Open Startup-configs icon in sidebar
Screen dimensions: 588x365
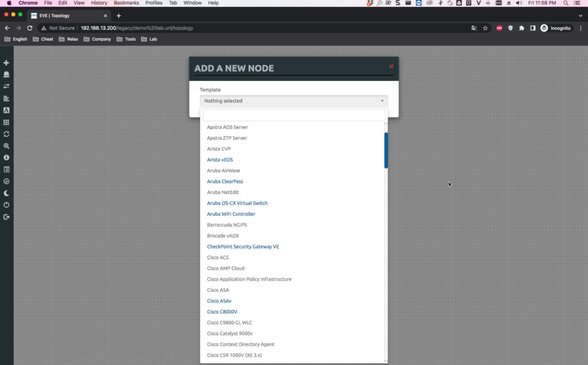point(6,99)
